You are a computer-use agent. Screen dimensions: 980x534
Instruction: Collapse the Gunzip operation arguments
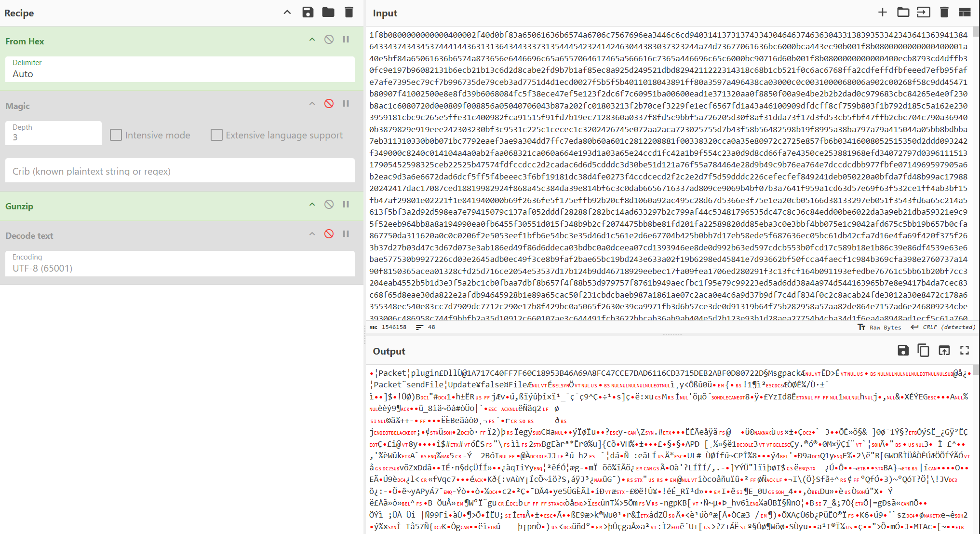click(x=312, y=205)
